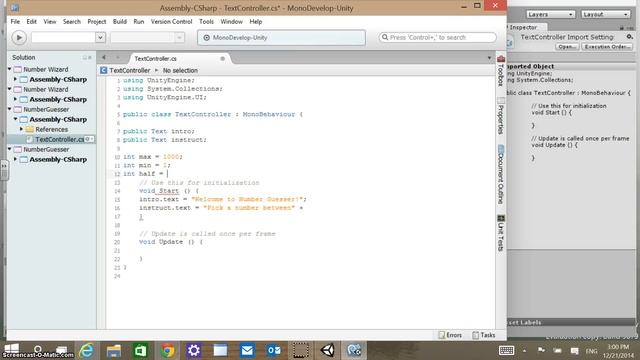The width and height of the screenshot is (640, 360).
Task: Open the configuration combo box in MonoDevelop toolbar
Action: 68,38
